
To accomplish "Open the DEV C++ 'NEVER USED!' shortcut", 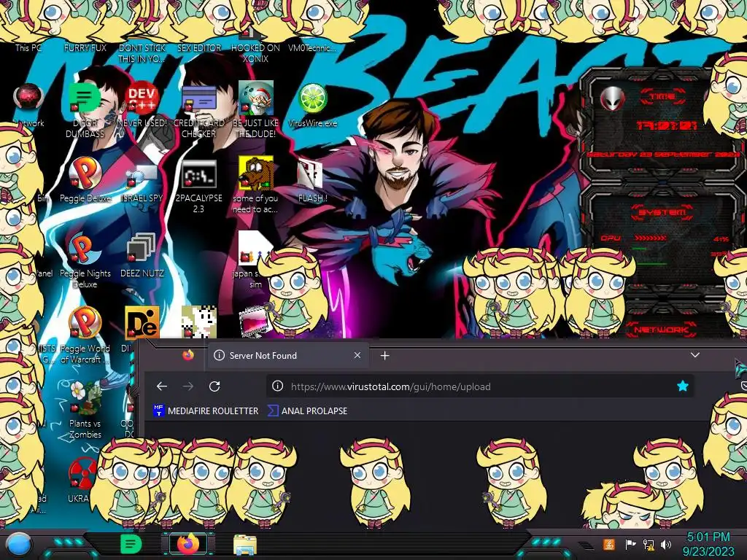I will point(142,98).
